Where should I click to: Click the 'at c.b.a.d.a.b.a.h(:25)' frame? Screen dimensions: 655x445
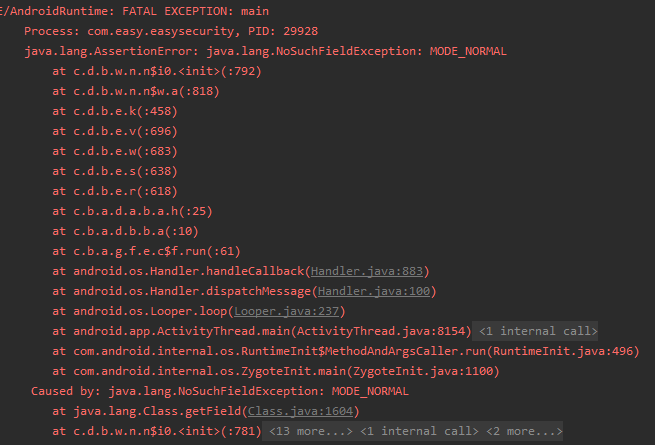point(132,211)
